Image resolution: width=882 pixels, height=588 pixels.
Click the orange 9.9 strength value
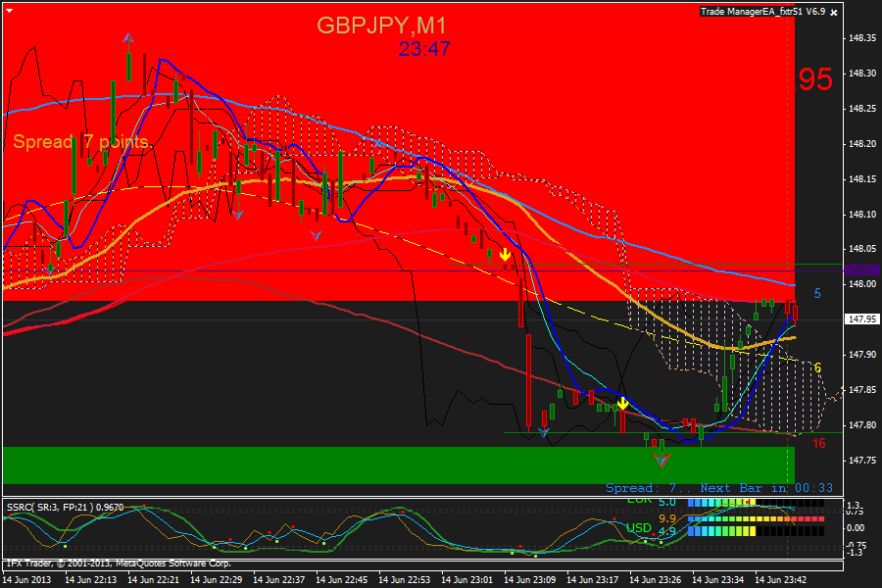tap(666, 518)
